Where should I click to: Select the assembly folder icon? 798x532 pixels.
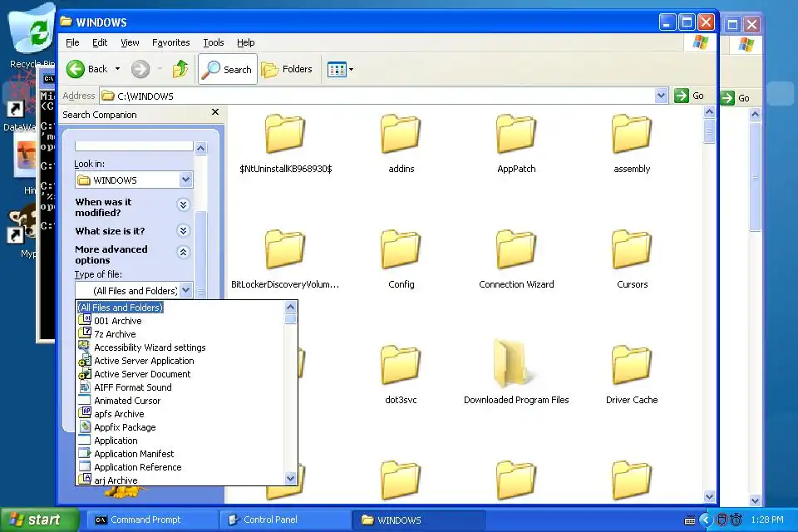pos(632,133)
